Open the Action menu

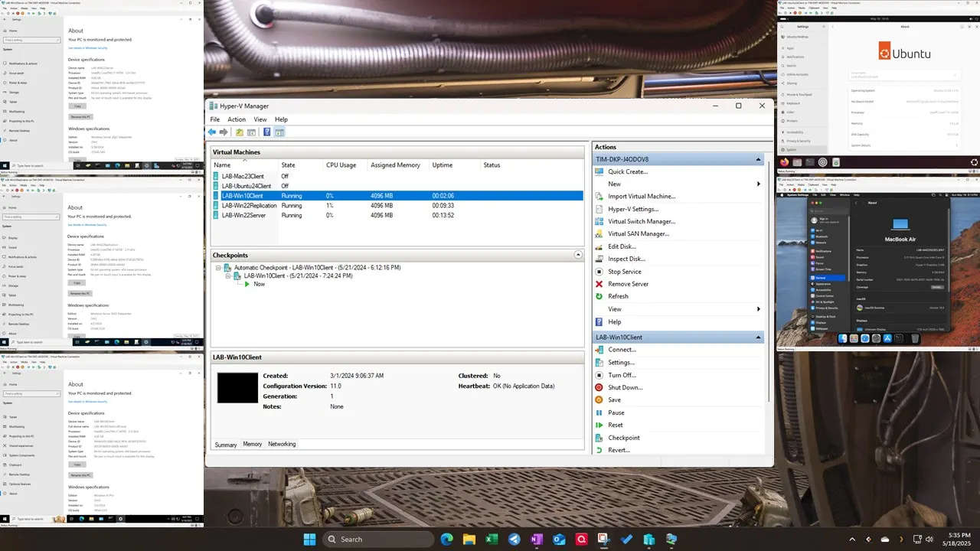coord(237,119)
